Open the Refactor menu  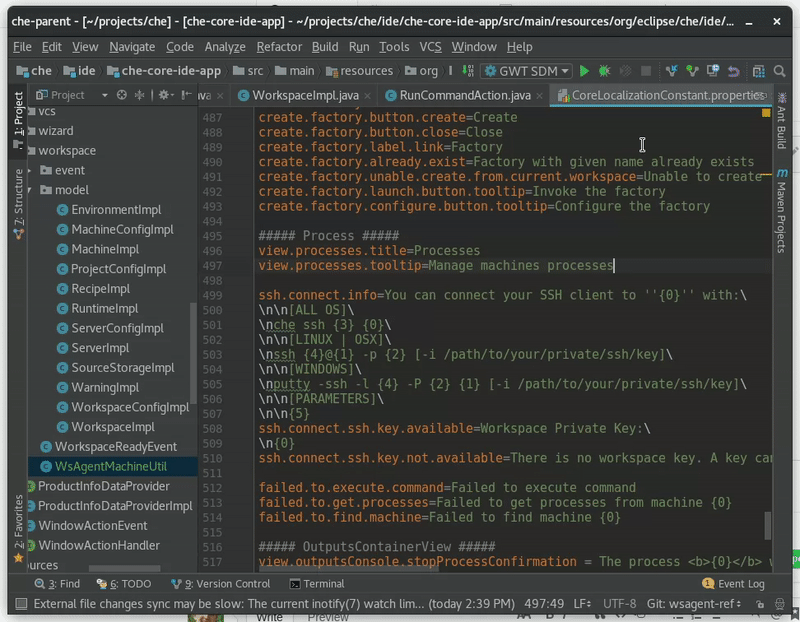tap(279, 47)
